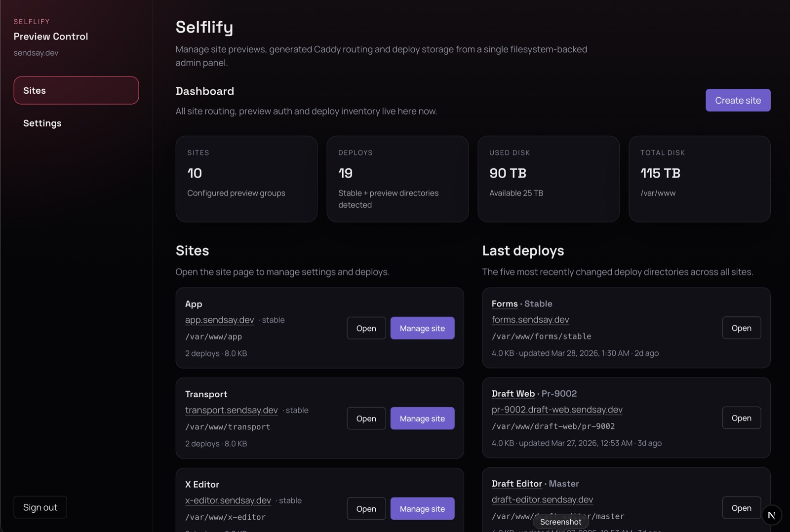Open the pr-9002.draft-web.sendsay.dev link

[556, 410]
